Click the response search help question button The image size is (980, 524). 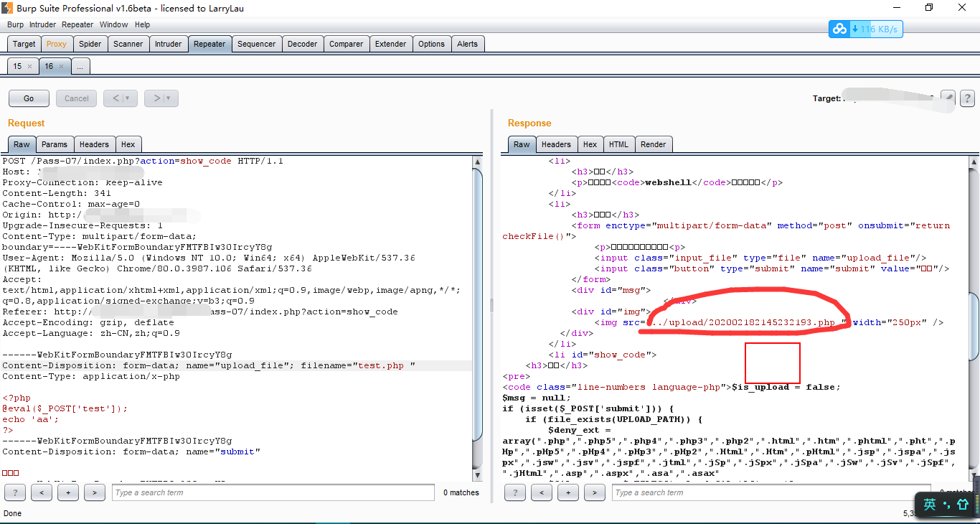coord(515,492)
